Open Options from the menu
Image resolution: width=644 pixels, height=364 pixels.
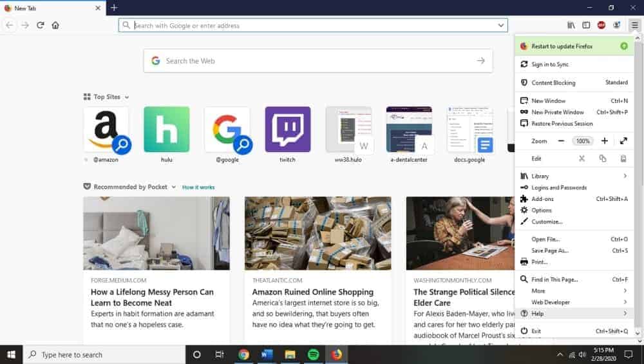574,211
